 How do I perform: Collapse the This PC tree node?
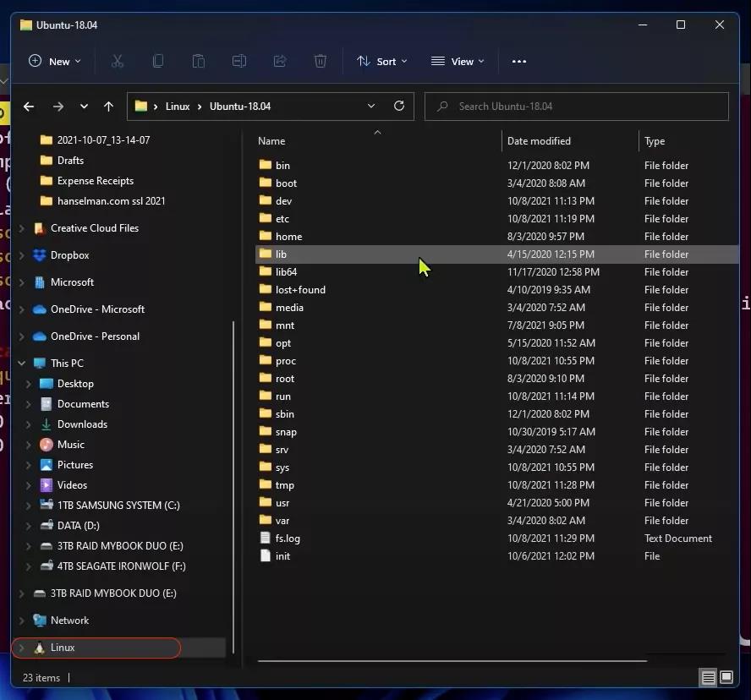21,364
